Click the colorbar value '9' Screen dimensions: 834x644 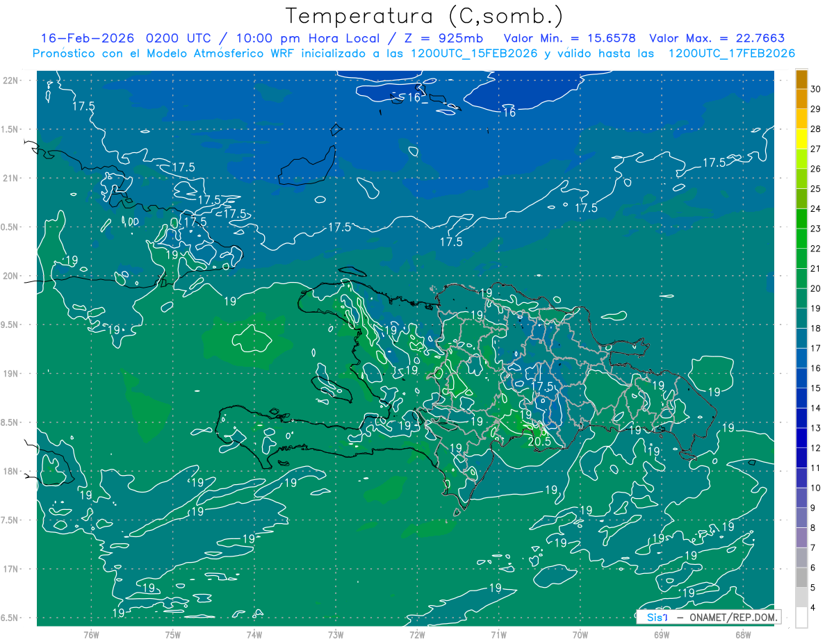coord(813,508)
